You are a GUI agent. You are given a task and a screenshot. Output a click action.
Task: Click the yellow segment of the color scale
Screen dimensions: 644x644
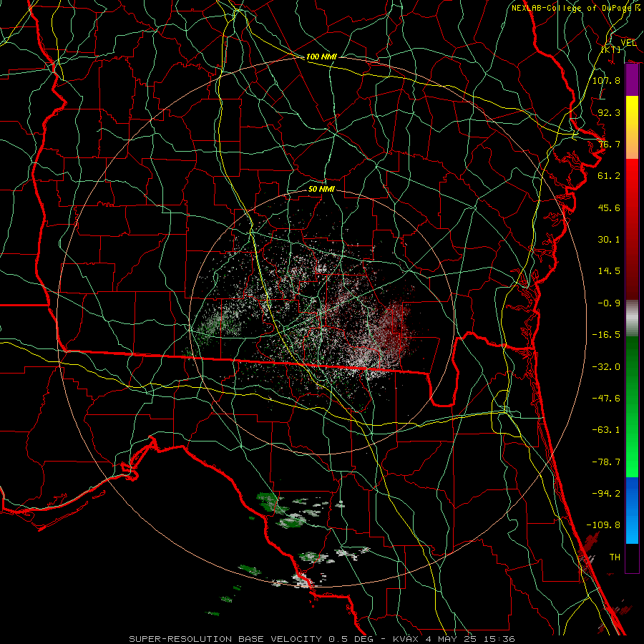pos(632,127)
